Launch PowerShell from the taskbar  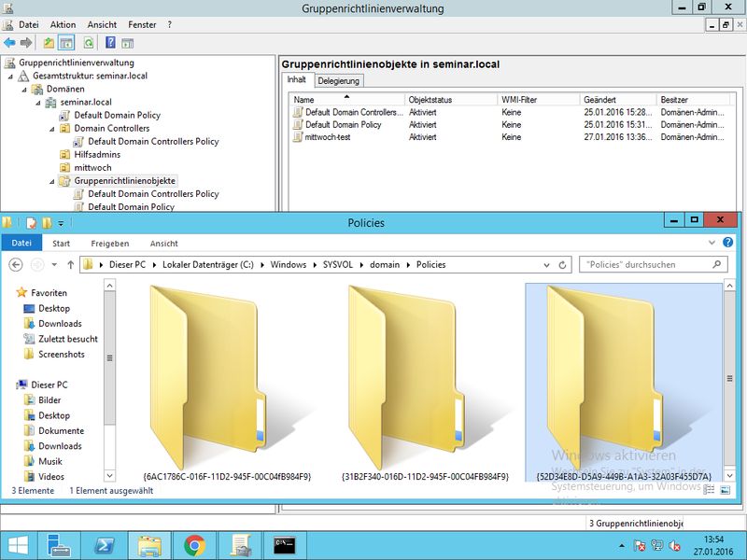(x=106, y=544)
